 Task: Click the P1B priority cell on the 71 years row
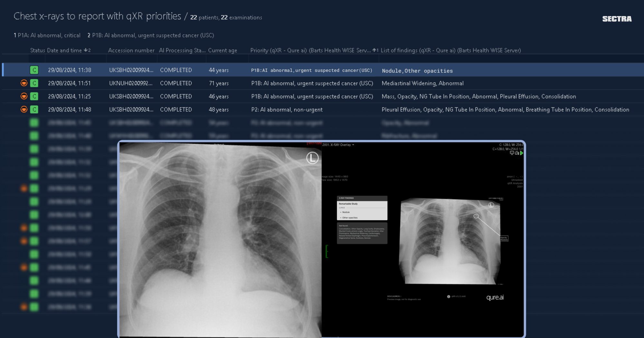tap(312, 83)
